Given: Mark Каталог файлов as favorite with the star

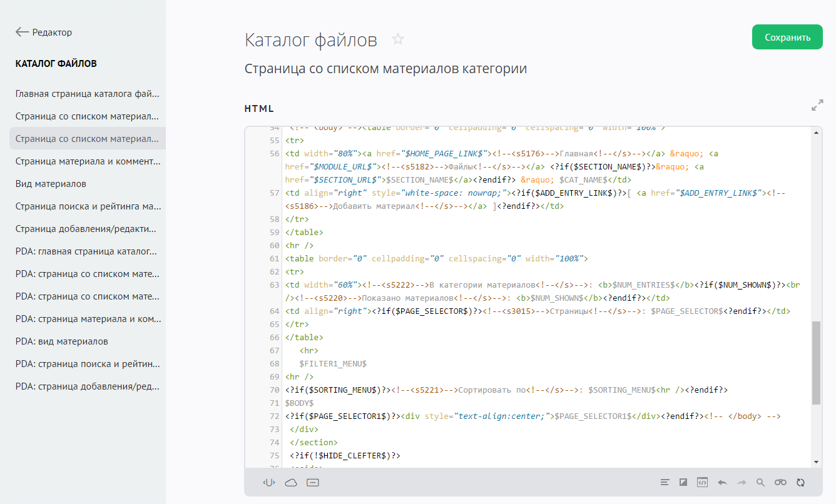Looking at the screenshot, I should (x=398, y=40).
